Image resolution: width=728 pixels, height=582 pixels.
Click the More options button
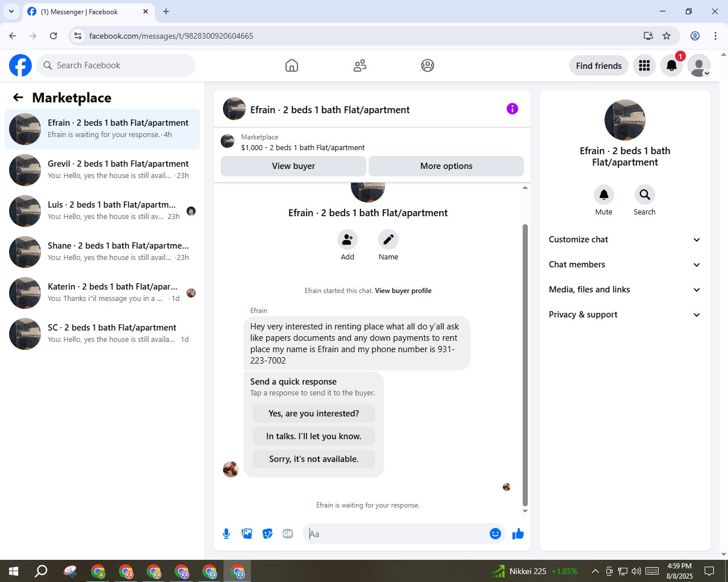click(x=446, y=166)
